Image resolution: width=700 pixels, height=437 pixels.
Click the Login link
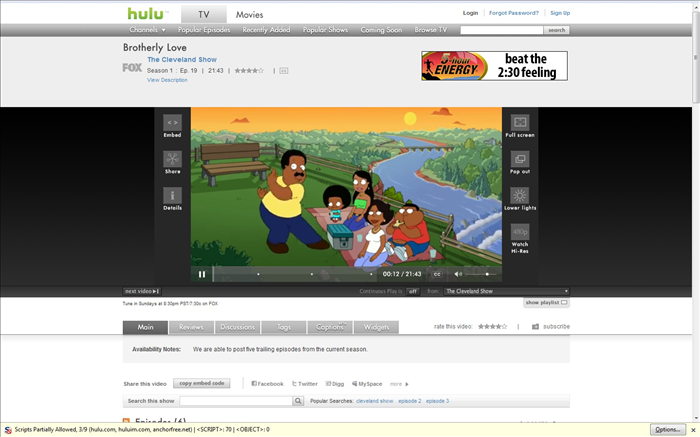tap(470, 13)
